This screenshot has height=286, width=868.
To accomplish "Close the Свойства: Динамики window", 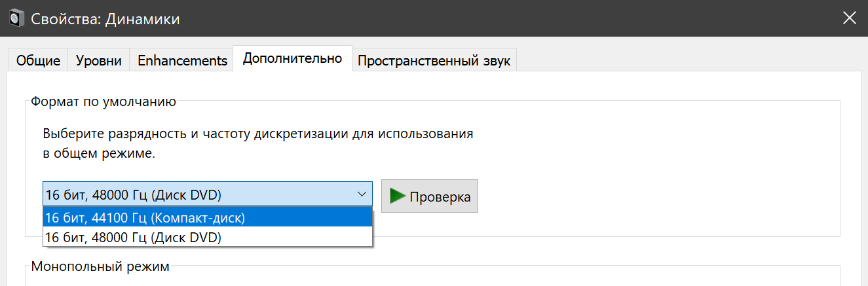I will click(849, 18).
